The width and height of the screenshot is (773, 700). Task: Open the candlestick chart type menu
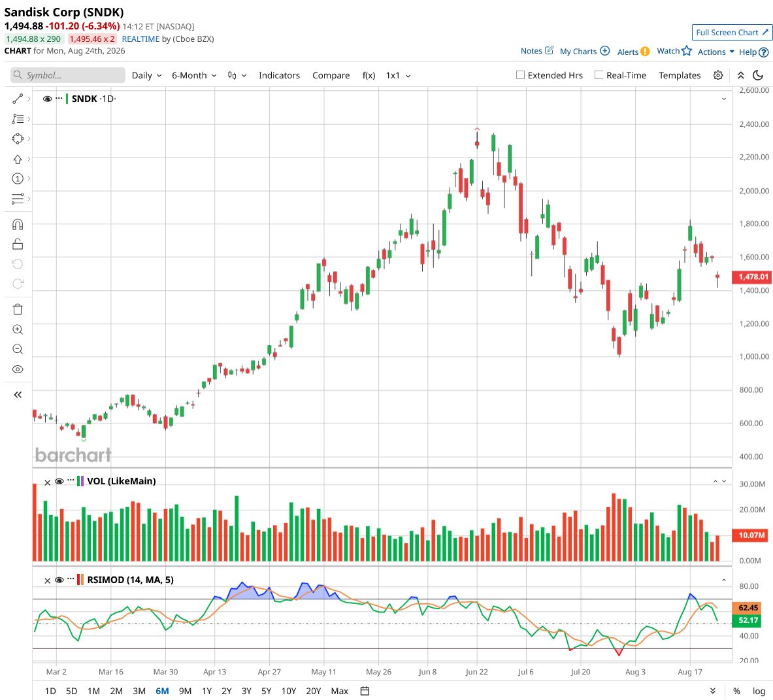pos(237,75)
